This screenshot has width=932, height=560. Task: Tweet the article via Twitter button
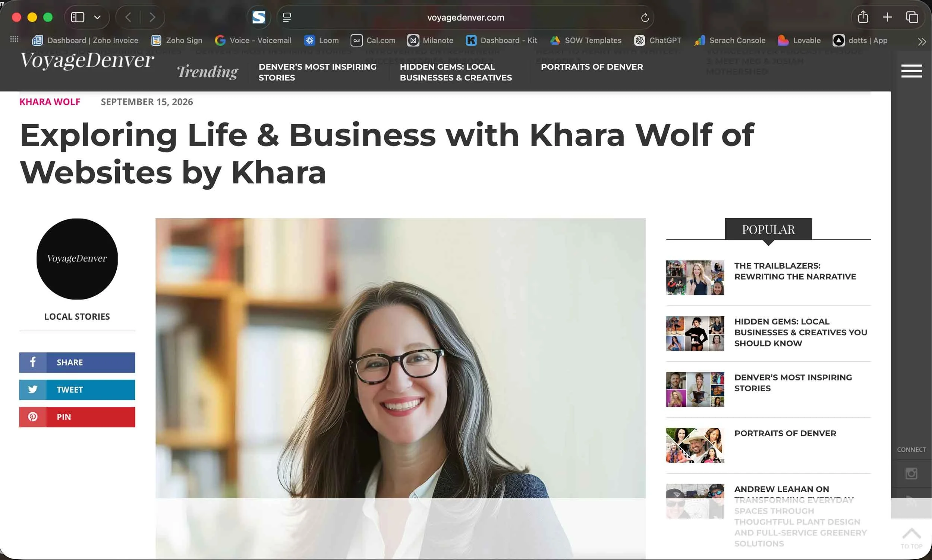pyautogui.click(x=77, y=389)
